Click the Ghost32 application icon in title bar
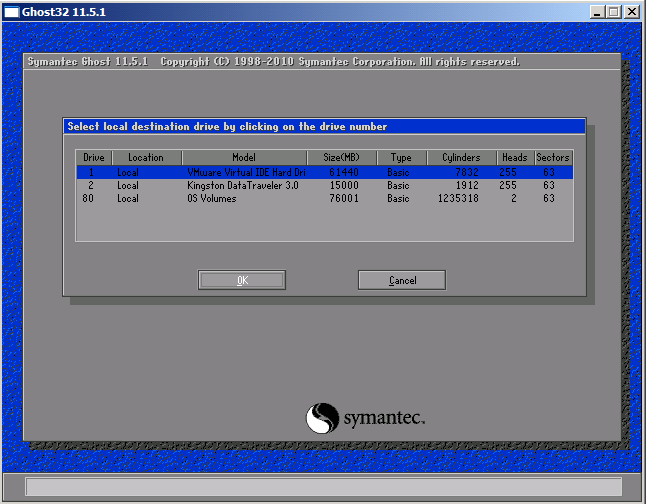646x504 pixels. 11,11
